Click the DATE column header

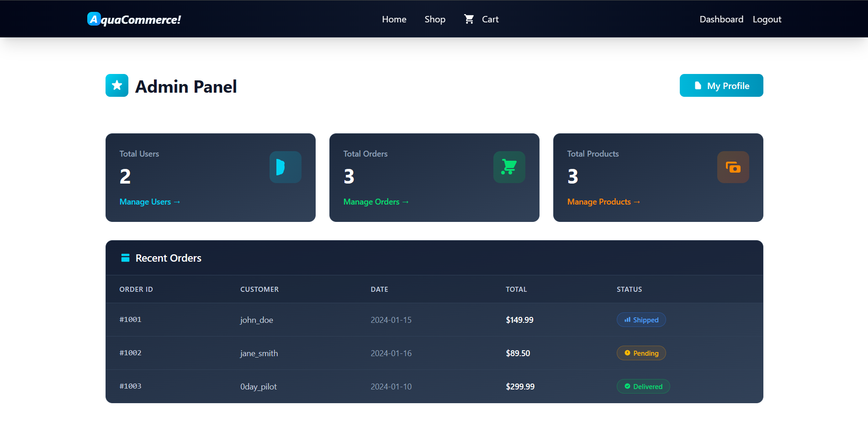(380, 289)
